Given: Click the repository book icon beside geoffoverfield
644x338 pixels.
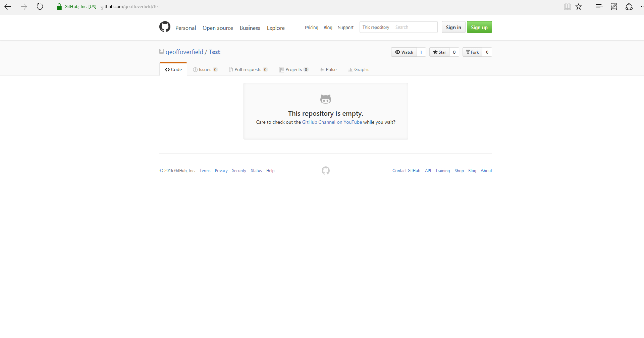Looking at the screenshot, I should click(x=162, y=52).
